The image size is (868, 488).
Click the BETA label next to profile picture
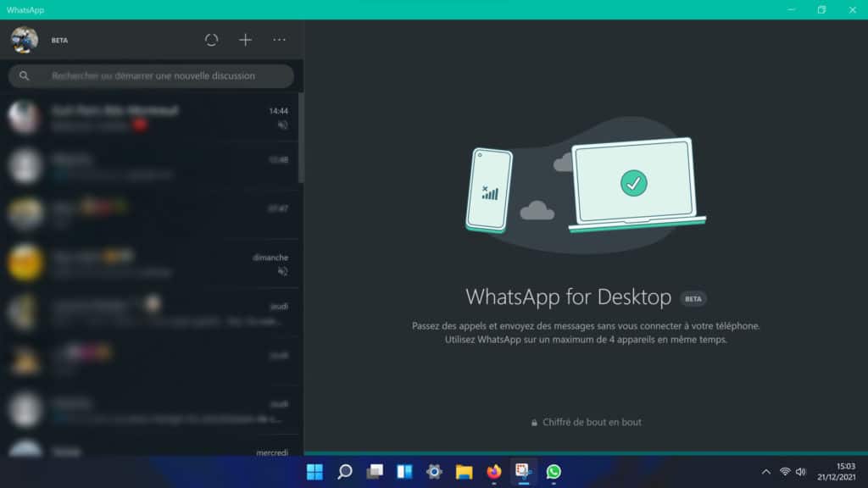coord(60,41)
